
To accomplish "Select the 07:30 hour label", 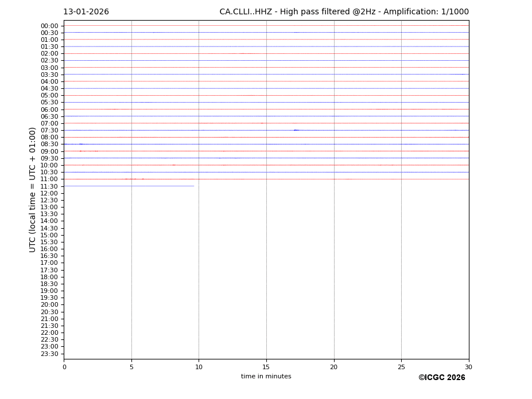I will point(49,130).
